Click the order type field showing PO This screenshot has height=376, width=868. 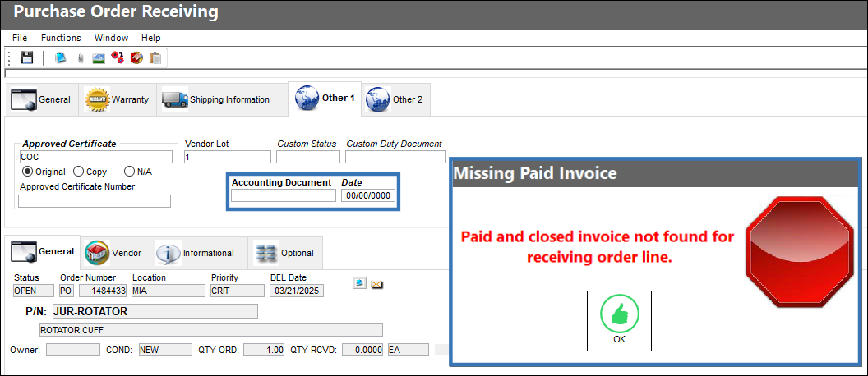[x=66, y=291]
